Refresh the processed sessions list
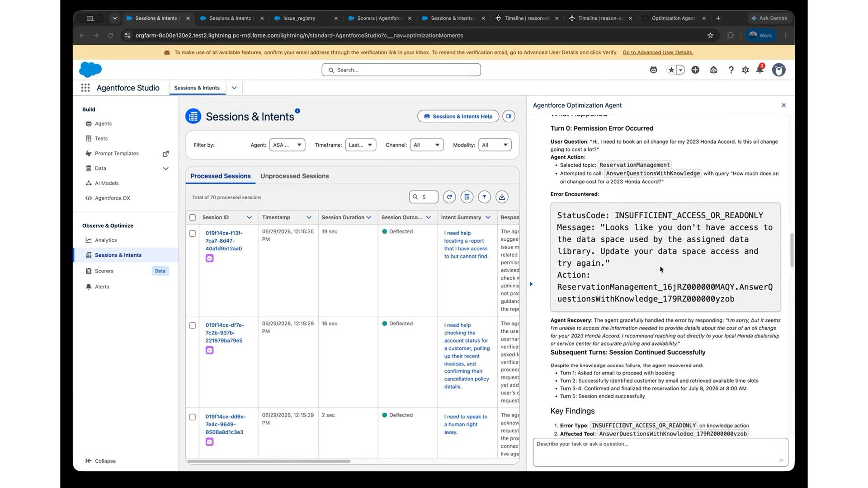 click(x=449, y=197)
